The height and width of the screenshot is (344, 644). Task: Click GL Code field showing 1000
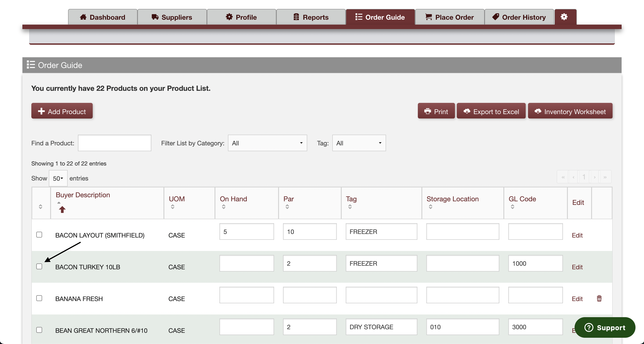[535, 263]
